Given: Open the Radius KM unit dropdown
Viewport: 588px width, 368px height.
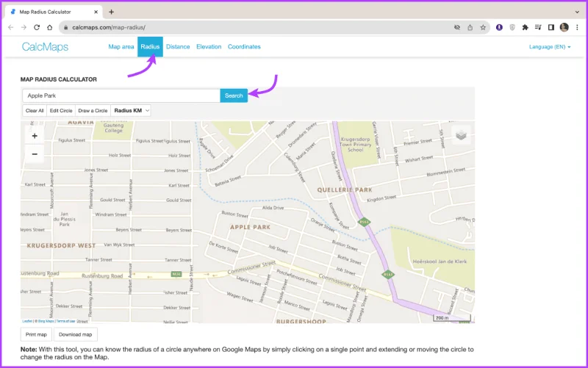Looking at the screenshot, I should (131, 111).
